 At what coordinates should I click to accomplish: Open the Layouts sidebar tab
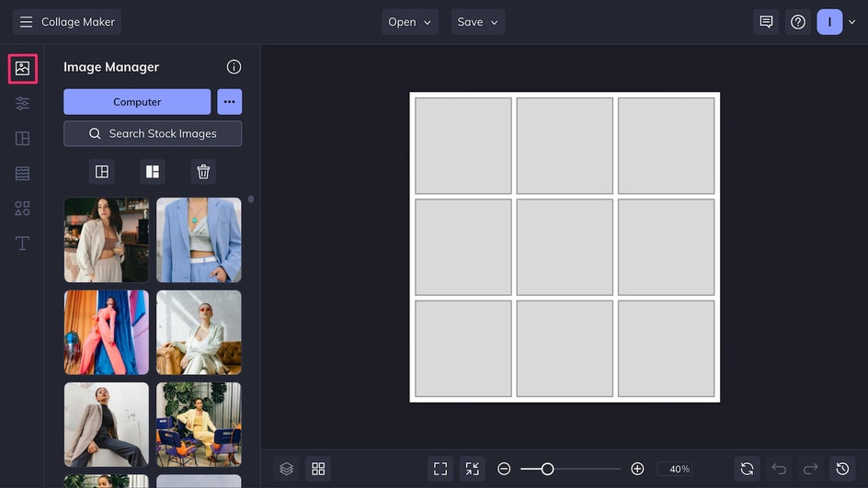23,139
